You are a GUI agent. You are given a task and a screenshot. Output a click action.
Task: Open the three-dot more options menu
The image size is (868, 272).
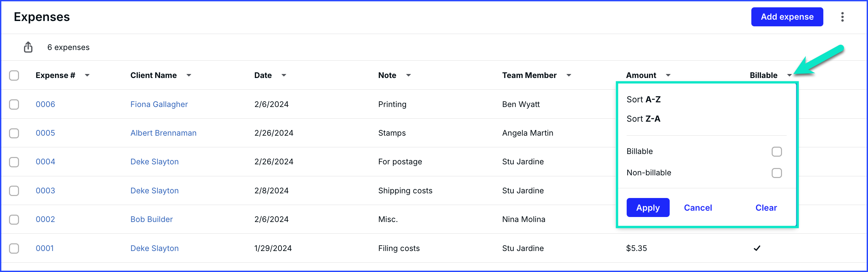(x=842, y=17)
